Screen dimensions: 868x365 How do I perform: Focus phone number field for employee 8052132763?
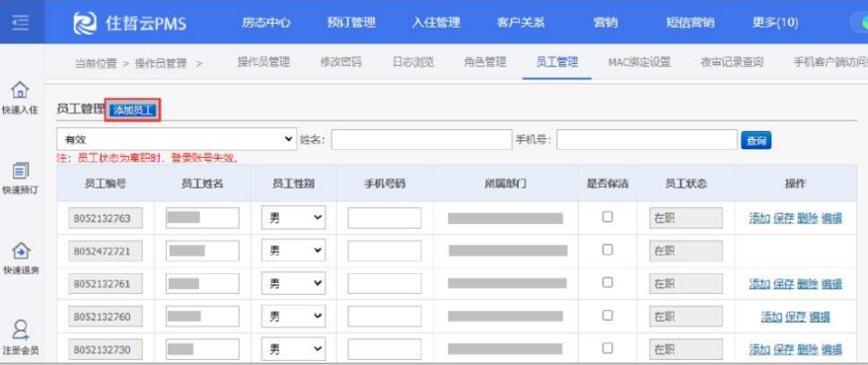[x=384, y=218]
